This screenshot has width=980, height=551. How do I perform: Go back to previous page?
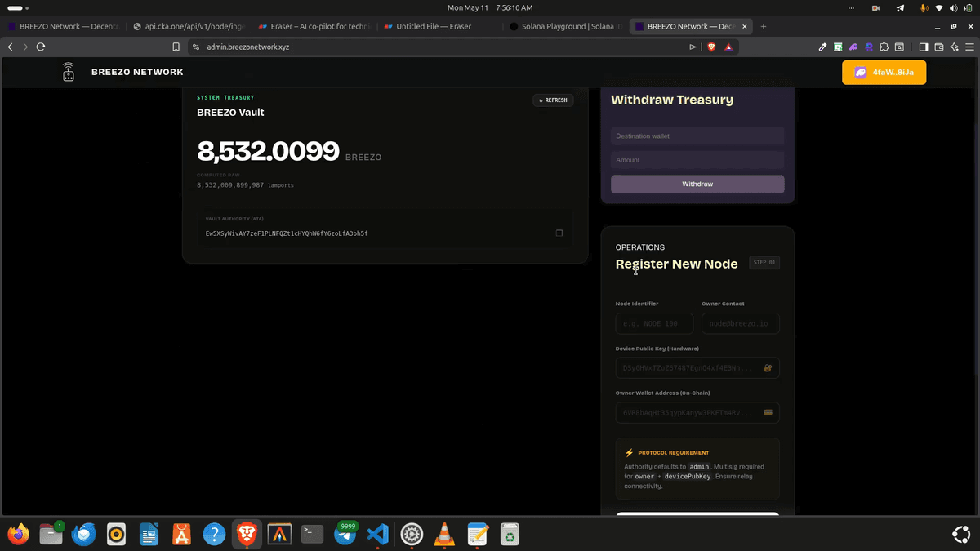(10, 47)
